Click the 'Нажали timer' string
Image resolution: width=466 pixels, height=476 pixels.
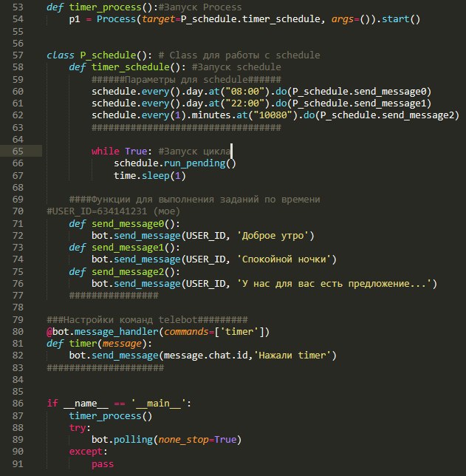tap(292, 356)
